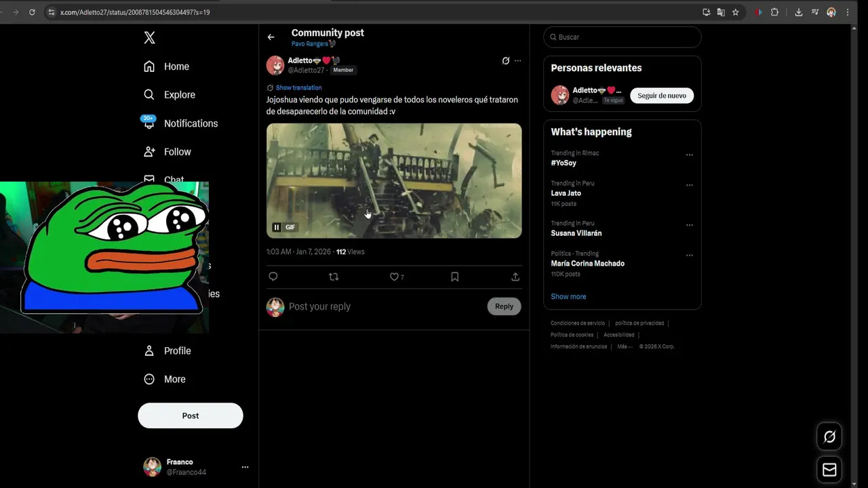Click Seguir de nuevo button
Viewport: 868px width, 488px height.
click(662, 96)
